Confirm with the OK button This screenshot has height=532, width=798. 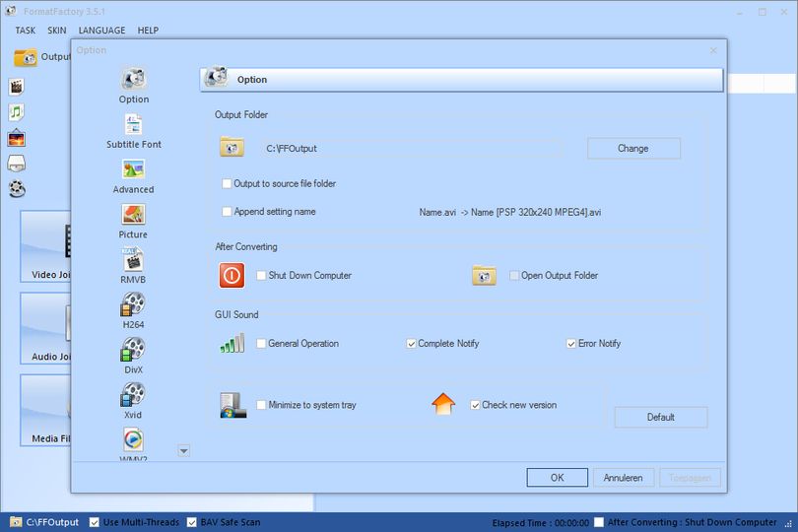tap(558, 478)
